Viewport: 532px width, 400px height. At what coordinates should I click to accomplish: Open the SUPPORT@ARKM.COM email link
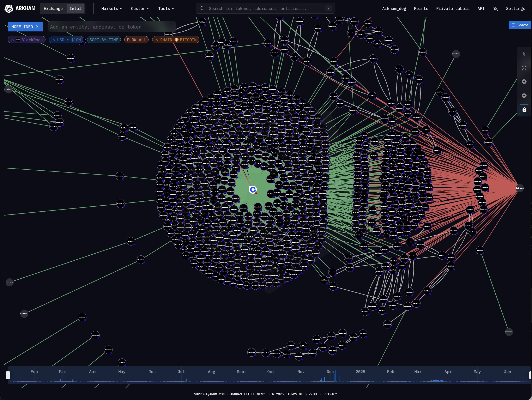pos(209,394)
